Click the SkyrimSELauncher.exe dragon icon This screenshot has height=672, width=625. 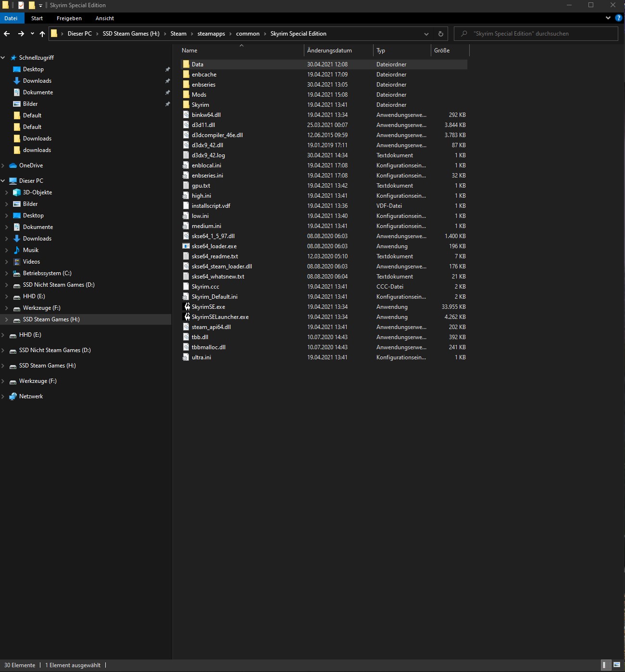coord(187,317)
